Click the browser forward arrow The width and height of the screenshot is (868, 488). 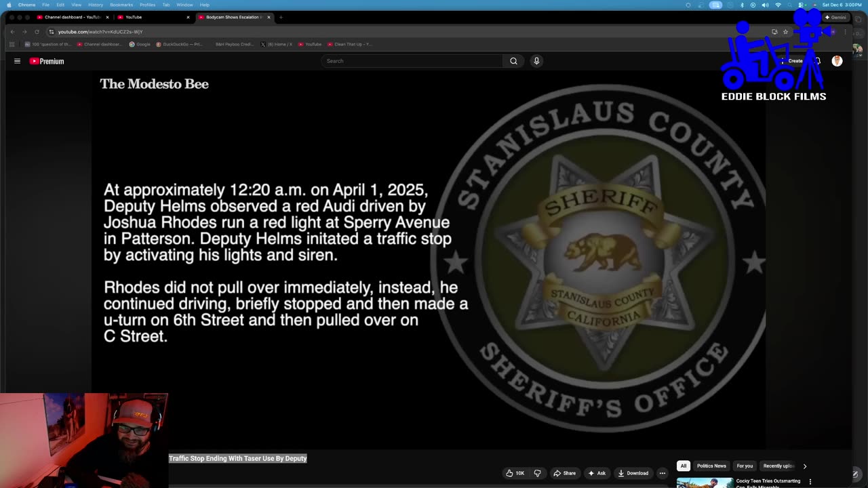pyautogui.click(x=24, y=32)
